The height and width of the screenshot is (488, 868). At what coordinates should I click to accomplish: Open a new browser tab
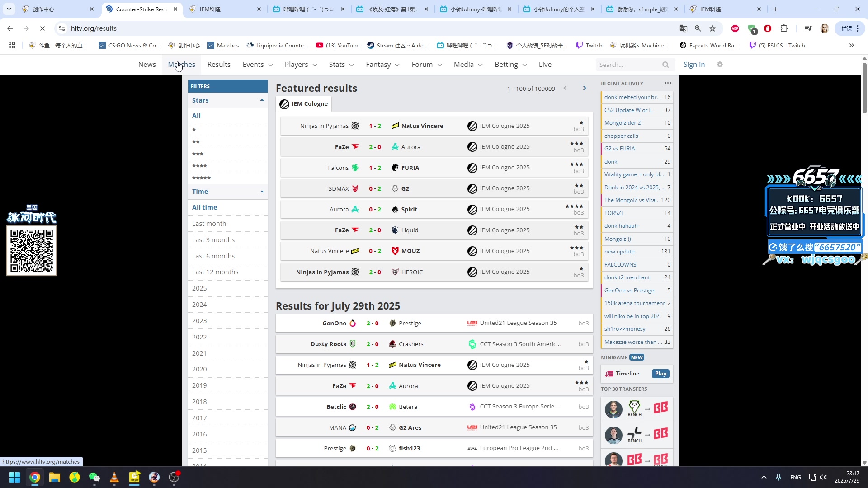point(775,9)
